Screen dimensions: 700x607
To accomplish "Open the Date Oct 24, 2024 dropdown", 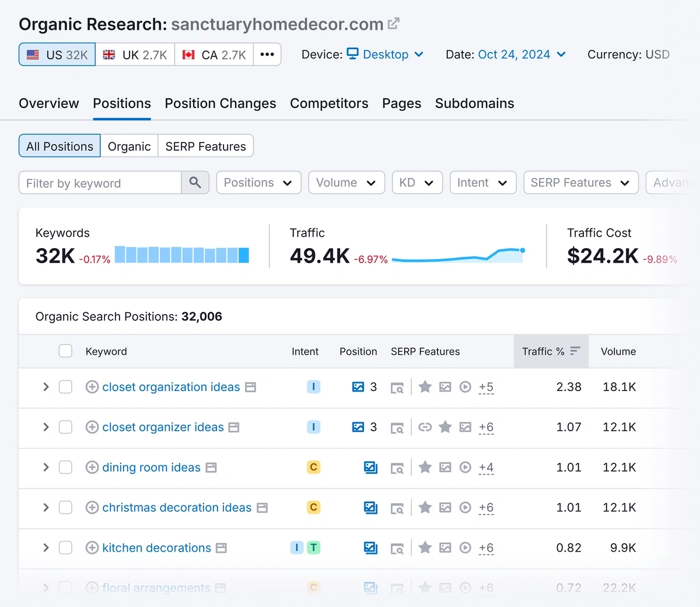I will pyautogui.click(x=521, y=54).
